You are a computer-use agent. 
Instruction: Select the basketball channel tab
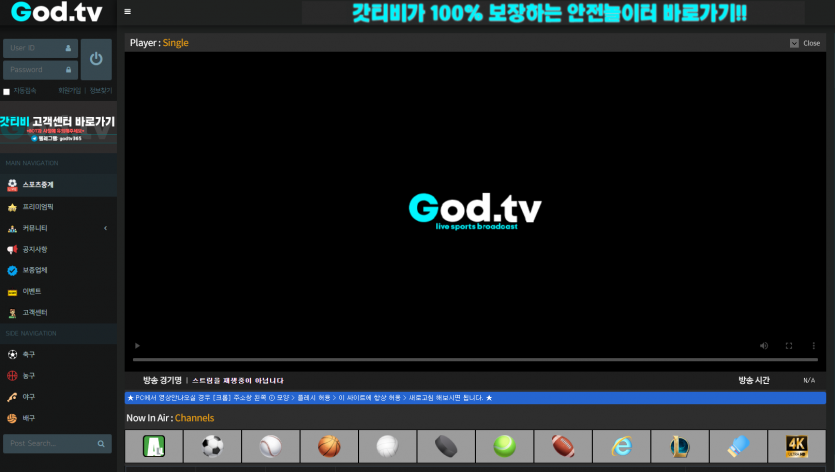(x=329, y=446)
